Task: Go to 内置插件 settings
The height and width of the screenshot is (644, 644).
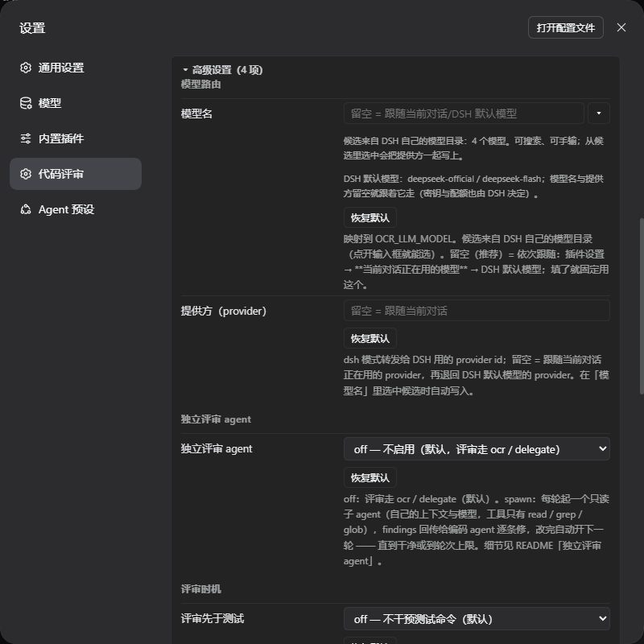Action: click(x=76, y=138)
